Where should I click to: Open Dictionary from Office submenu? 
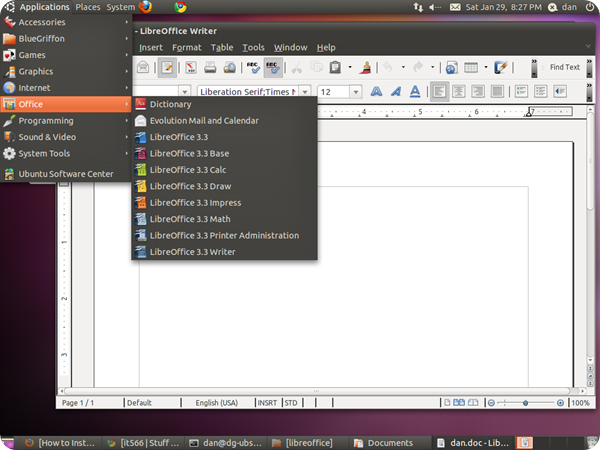click(x=225, y=104)
